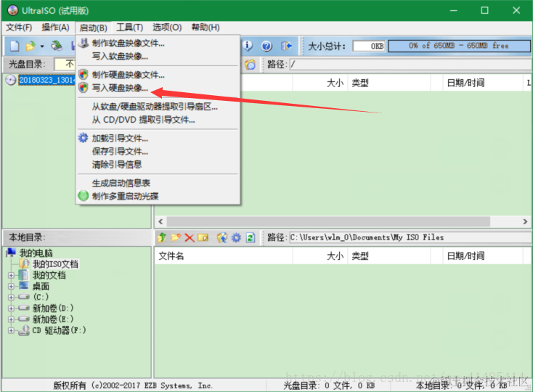The height and width of the screenshot is (392, 533).
Task: Select the 20180323_1301 disc tree node
Action: click(47, 80)
